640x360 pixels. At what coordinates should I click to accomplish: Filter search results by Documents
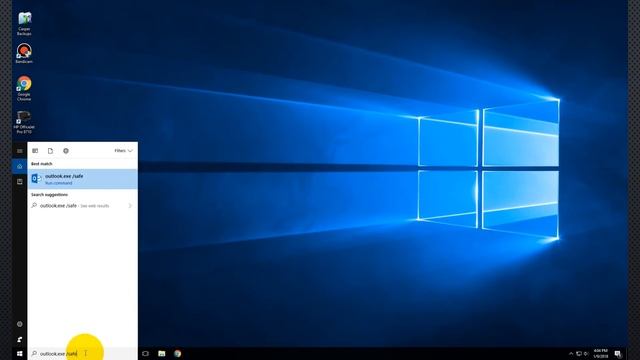click(x=50, y=151)
